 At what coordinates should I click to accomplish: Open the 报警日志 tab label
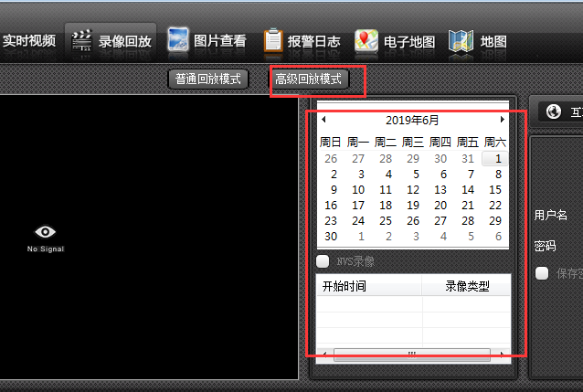pos(313,41)
